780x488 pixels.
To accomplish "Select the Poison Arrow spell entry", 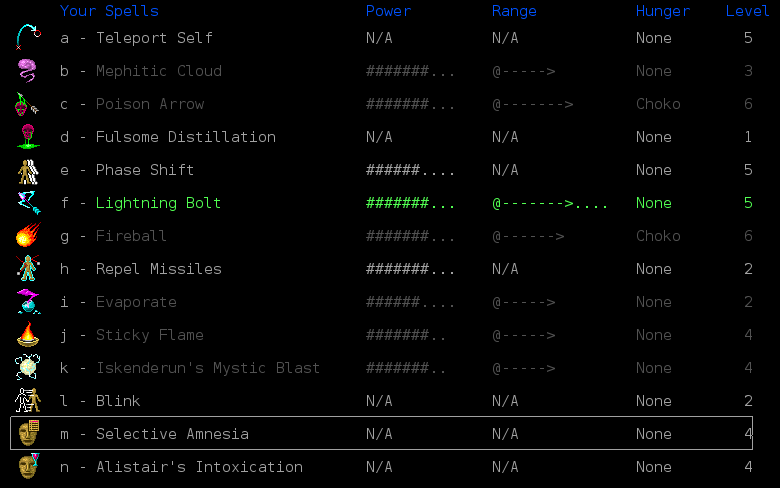I will pos(149,104).
